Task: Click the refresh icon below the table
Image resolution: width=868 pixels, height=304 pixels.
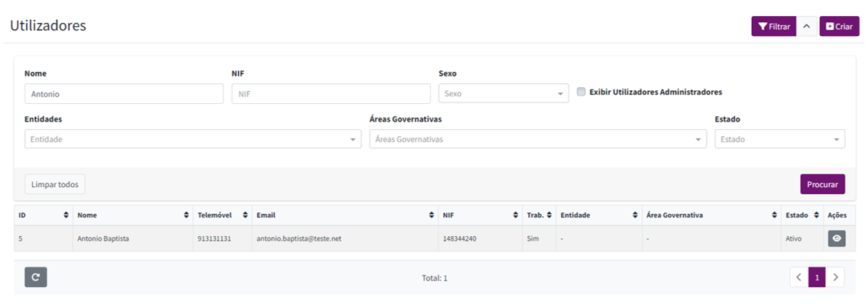Action: pyautogui.click(x=36, y=277)
